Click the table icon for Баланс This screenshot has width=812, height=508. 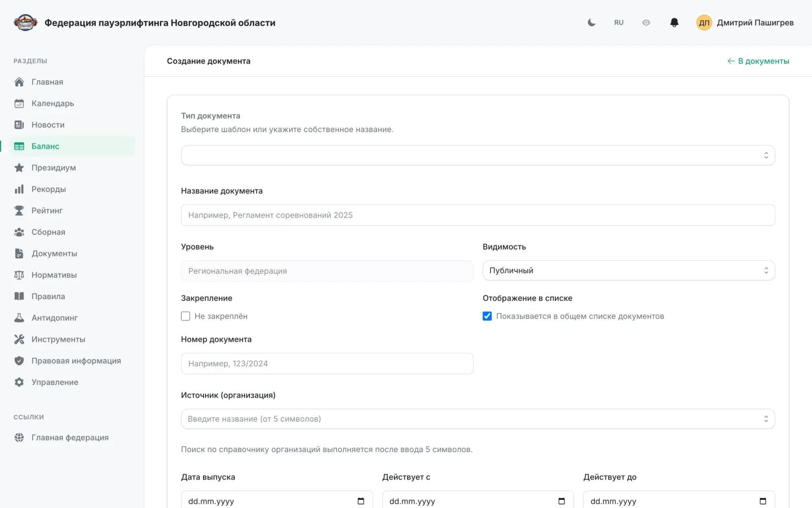(19, 146)
